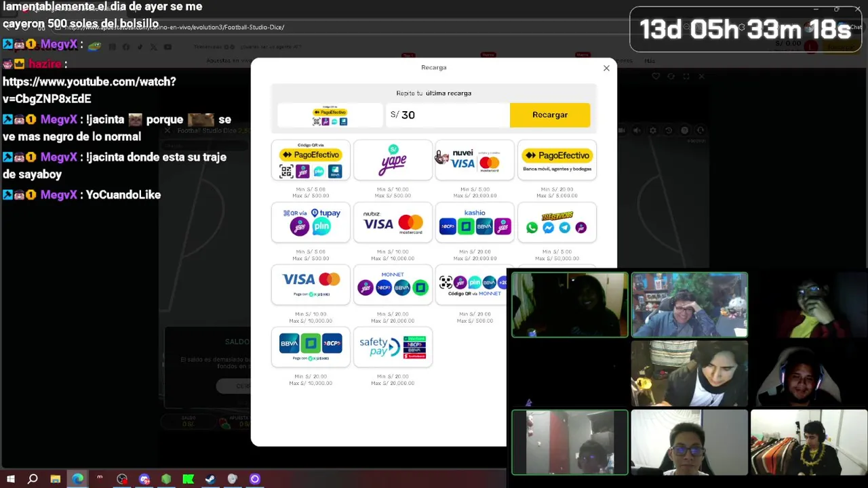
Task: Choose Monnet bank logos payment card
Action: point(393,285)
